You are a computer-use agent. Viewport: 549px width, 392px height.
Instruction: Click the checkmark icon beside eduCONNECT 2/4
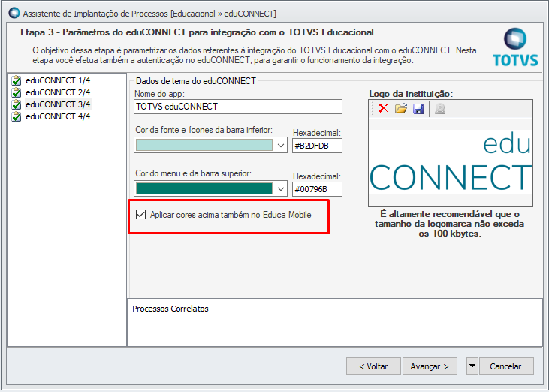pyautogui.click(x=16, y=92)
